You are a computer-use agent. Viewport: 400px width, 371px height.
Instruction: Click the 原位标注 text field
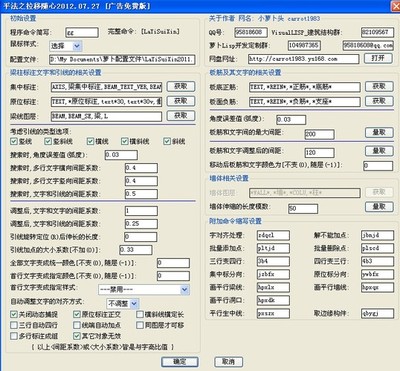coord(107,102)
